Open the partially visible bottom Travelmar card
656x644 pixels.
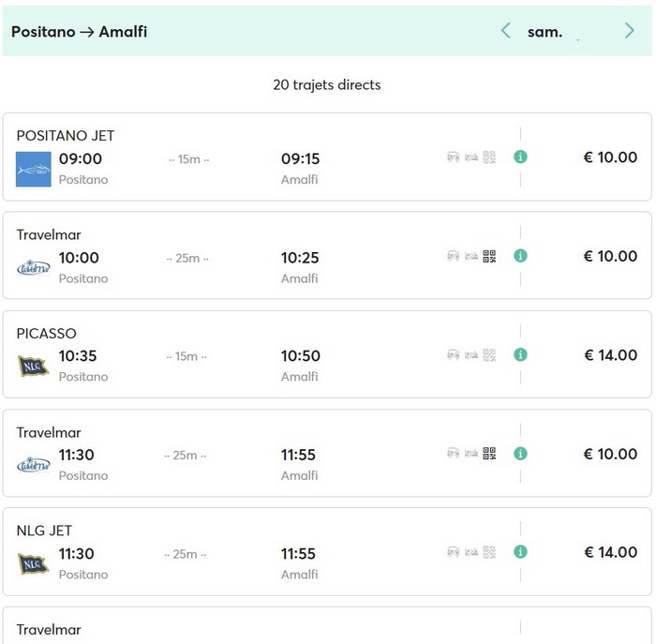click(x=281, y=628)
